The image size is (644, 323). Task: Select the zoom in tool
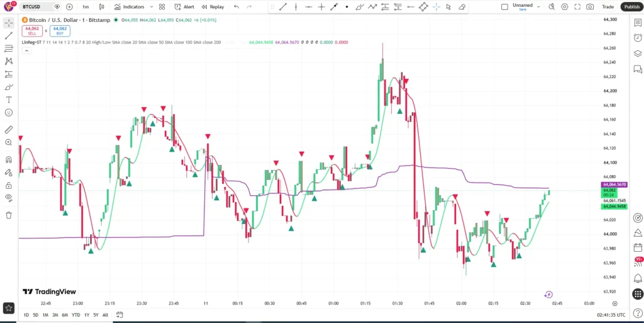click(x=9, y=142)
